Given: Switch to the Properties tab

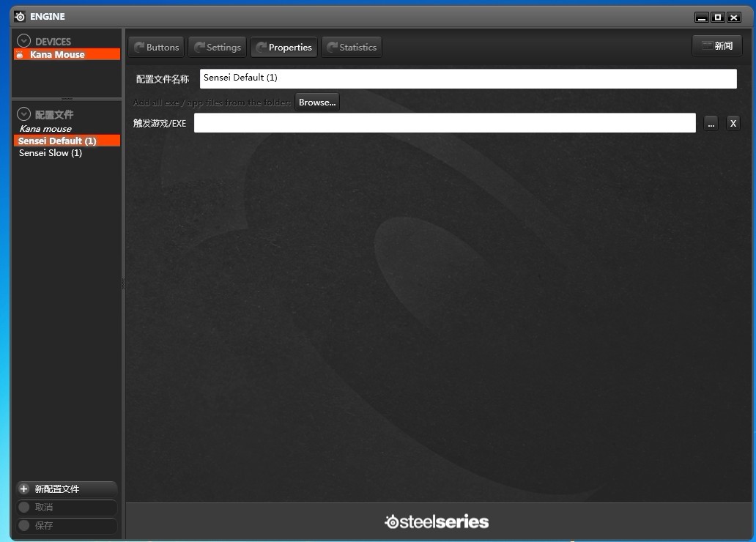Looking at the screenshot, I should pyautogui.click(x=284, y=47).
